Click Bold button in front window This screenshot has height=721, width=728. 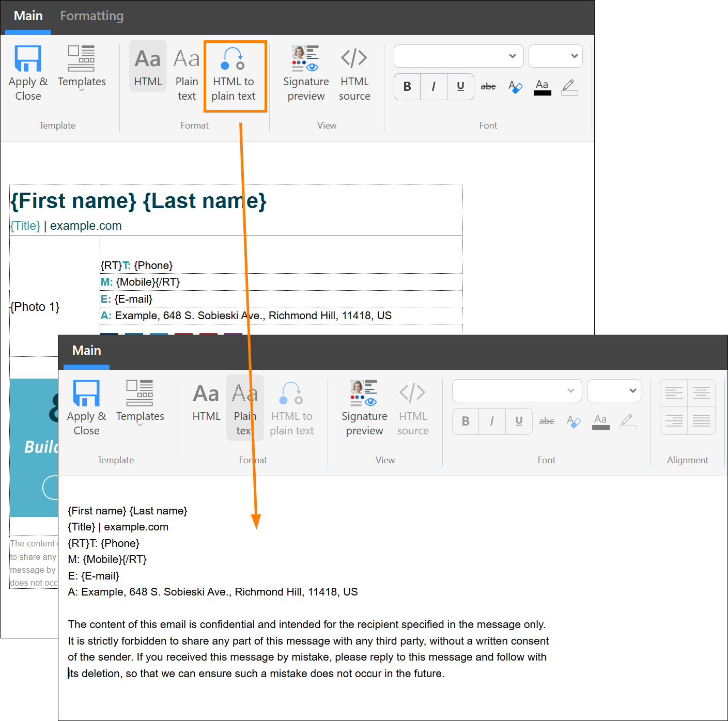pos(466,421)
